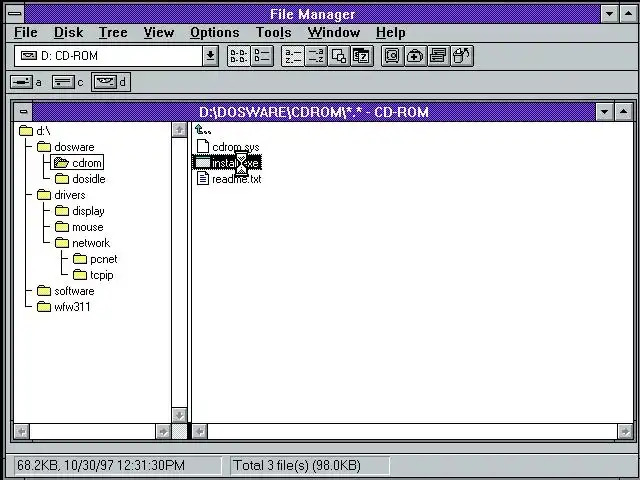Go up one directory level arrow
Image resolution: width=640 pixels, height=480 pixels.
click(203, 130)
